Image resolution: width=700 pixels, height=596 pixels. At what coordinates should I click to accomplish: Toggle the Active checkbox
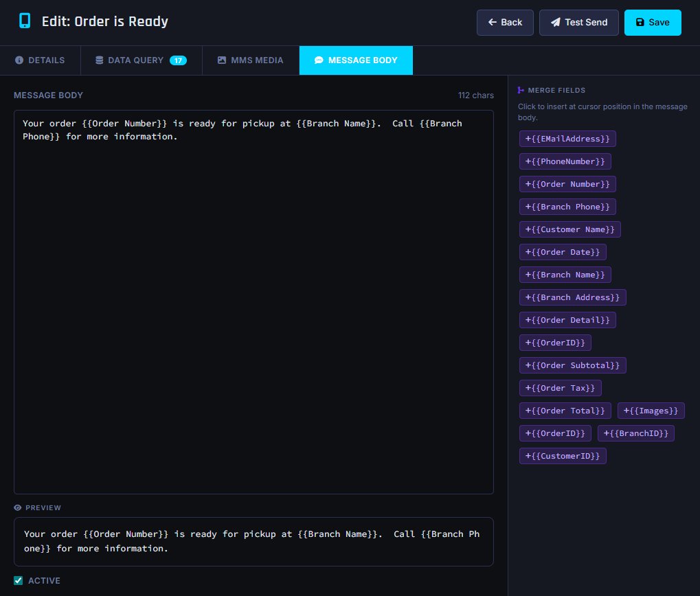point(19,580)
